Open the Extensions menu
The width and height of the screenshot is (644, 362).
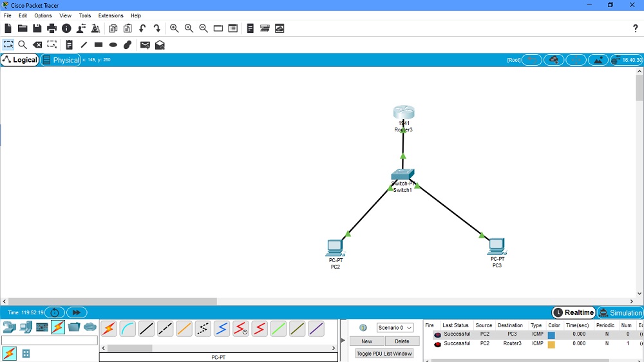(111, 15)
